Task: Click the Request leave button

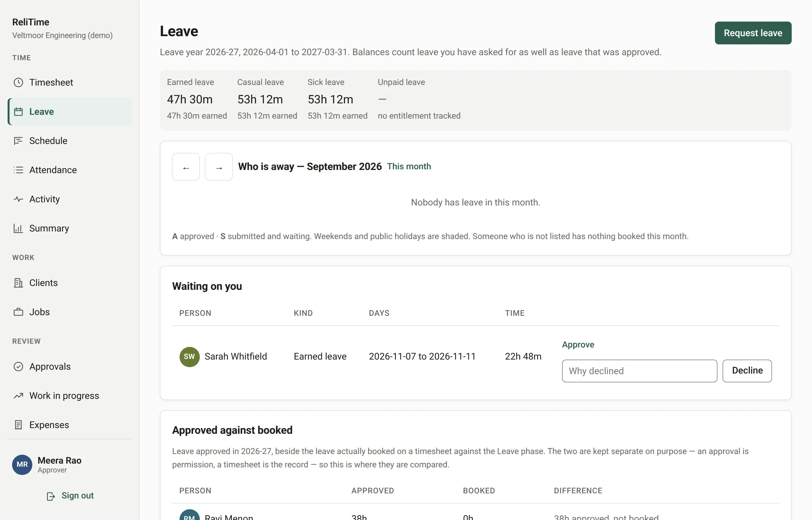Action: pos(753,33)
